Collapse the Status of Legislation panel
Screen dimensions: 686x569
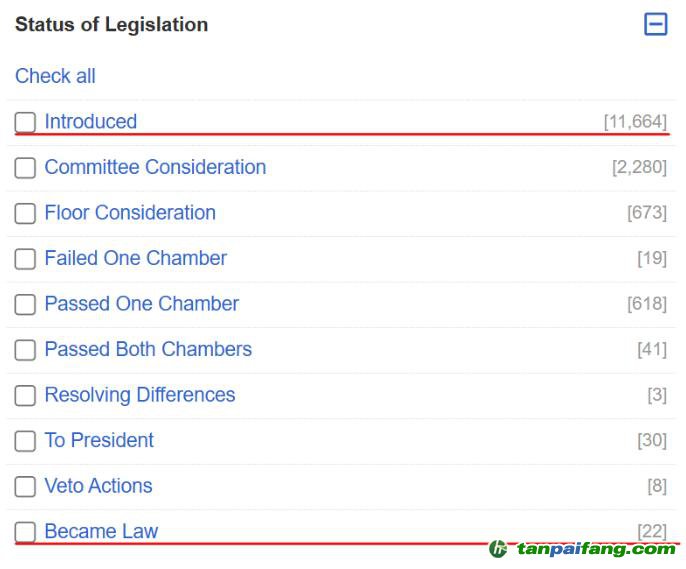point(655,24)
